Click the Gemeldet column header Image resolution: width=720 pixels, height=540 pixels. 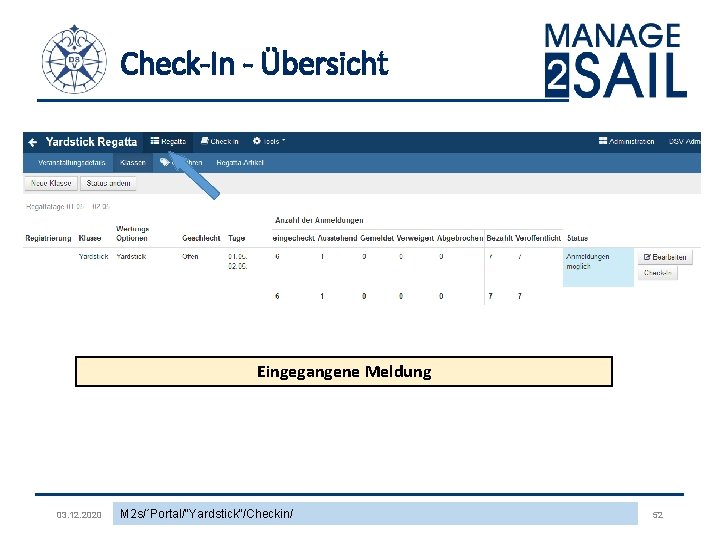pos(377,238)
